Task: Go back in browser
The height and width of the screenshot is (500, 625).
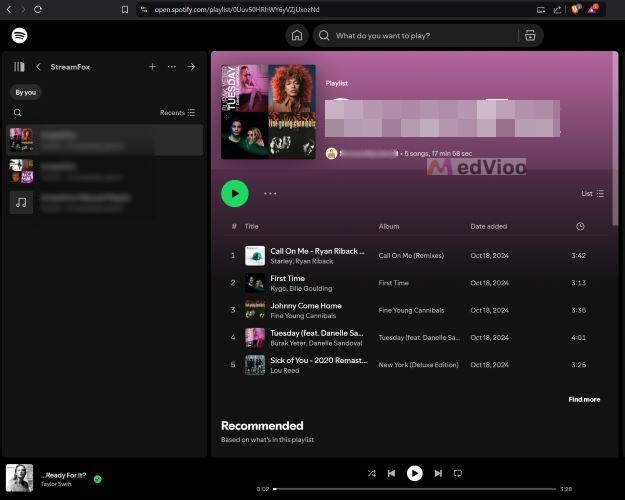Action: 9,9
